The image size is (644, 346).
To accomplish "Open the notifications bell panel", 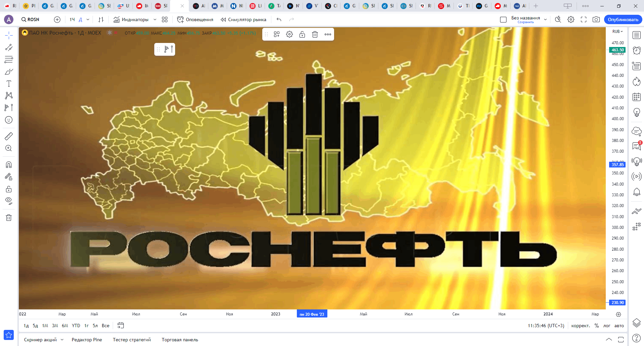I will click(x=637, y=192).
